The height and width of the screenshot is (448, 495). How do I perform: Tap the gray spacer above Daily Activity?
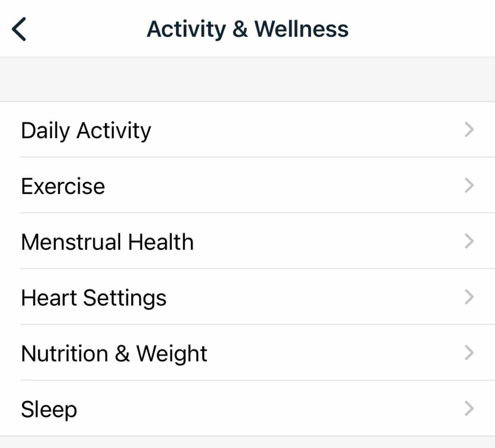click(247, 79)
